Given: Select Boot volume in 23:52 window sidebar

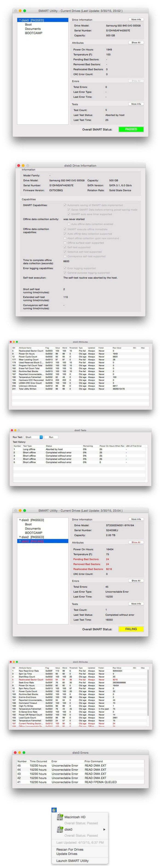Looking at the screenshot, I should coord(28,25).
